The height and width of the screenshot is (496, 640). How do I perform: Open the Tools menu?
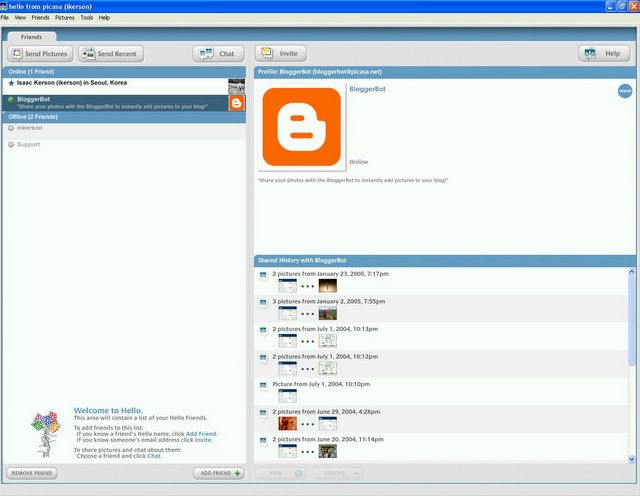[x=87, y=18]
